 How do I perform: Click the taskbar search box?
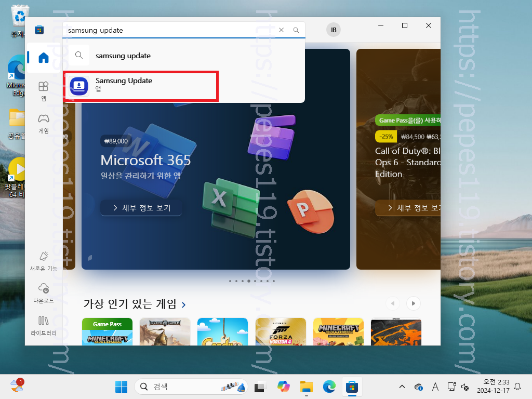(x=191, y=387)
